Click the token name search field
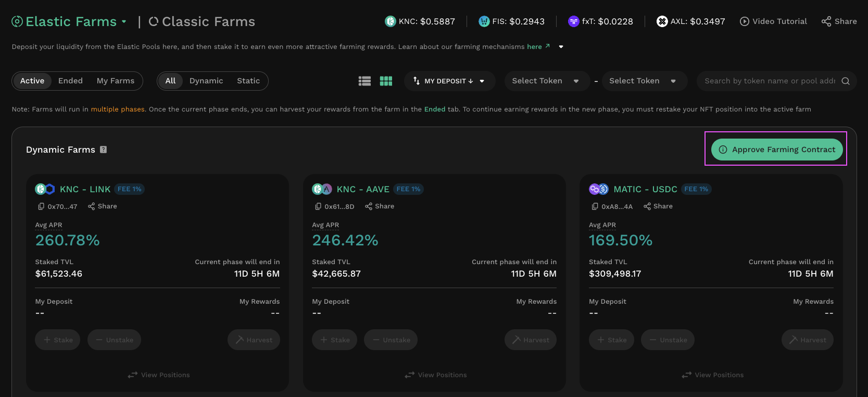The image size is (868, 397). click(770, 81)
